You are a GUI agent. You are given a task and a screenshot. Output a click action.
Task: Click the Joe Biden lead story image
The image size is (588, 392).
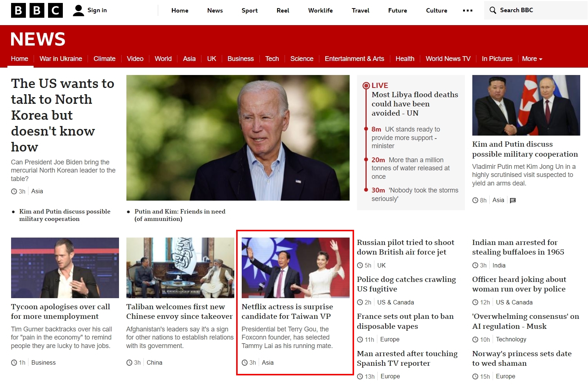click(238, 138)
